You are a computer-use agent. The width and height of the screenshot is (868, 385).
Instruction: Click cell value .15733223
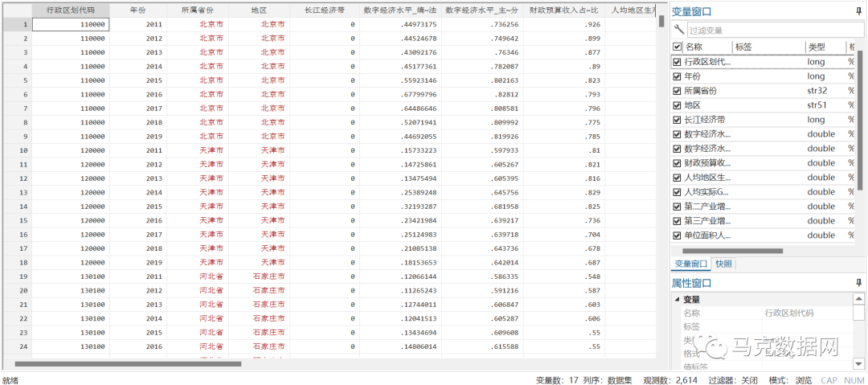click(400, 150)
